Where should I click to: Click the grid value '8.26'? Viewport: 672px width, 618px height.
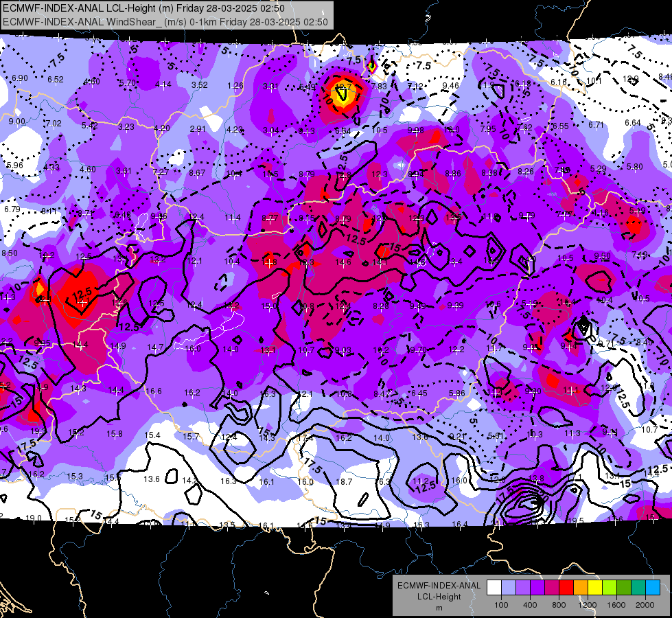point(526,172)
